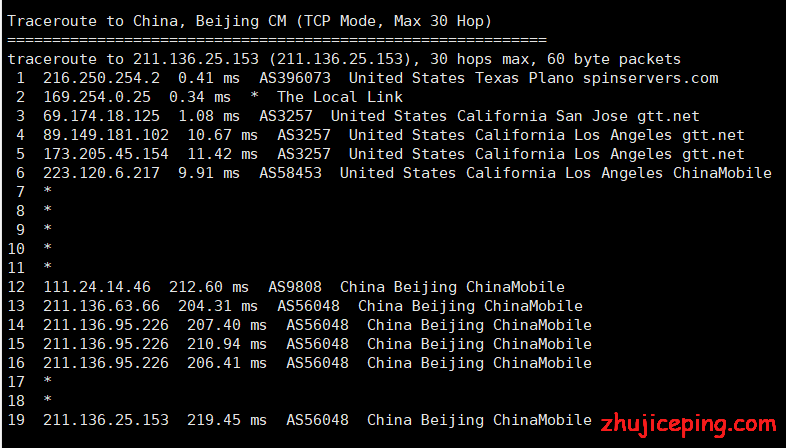Select AS56048 in hop 19

(317, 420)
